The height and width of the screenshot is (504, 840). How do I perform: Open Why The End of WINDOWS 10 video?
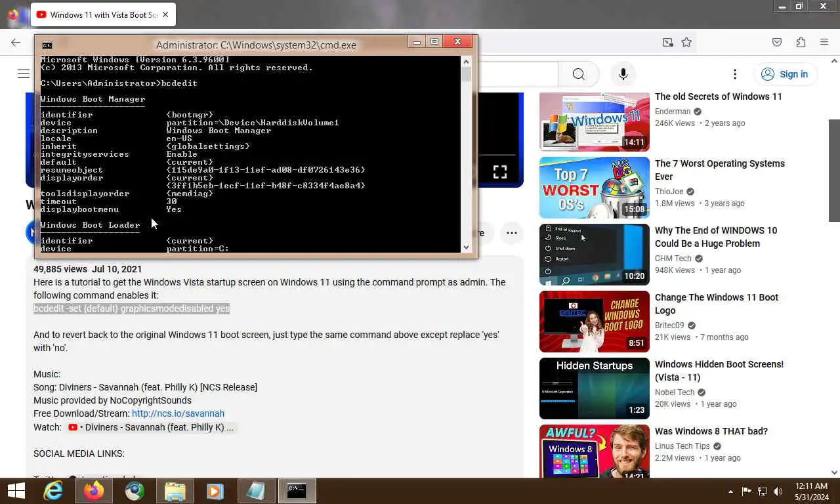pos(715,237)
